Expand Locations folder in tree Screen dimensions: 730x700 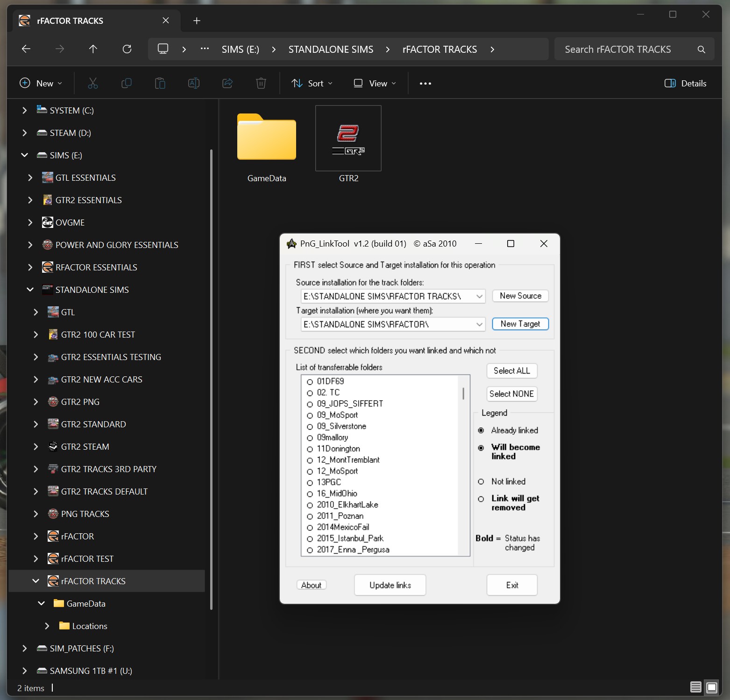click(47, 626)
